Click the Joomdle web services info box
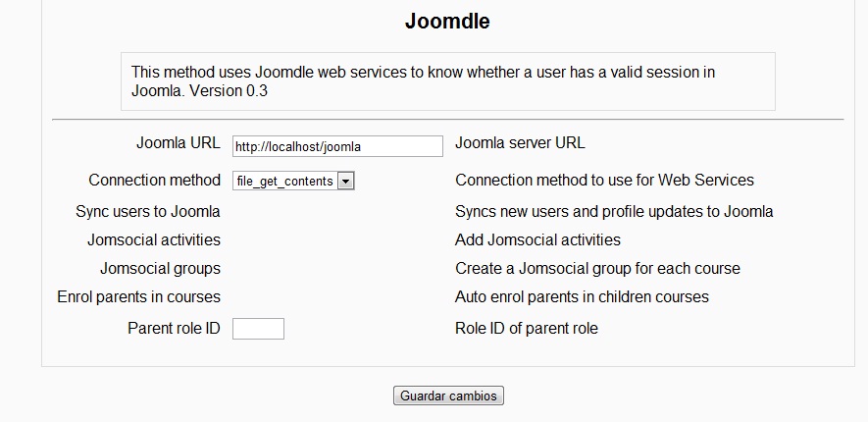The image size is (868, 422). (447, 81)
